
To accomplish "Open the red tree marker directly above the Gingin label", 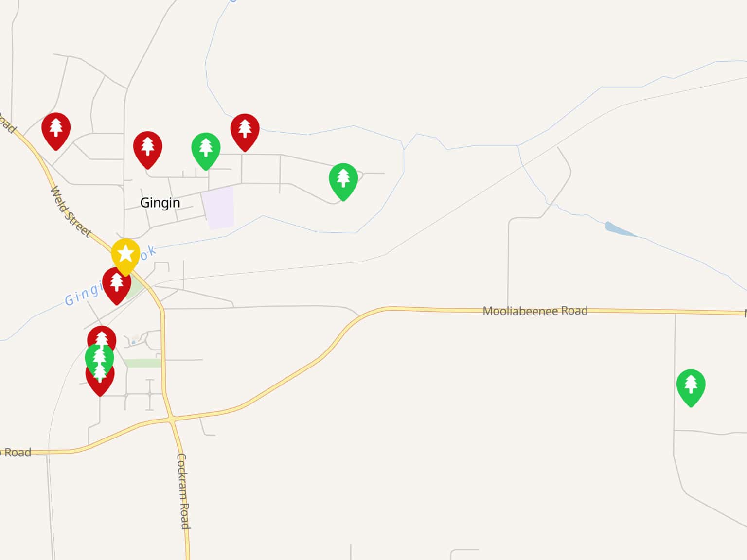I will 148,149.
